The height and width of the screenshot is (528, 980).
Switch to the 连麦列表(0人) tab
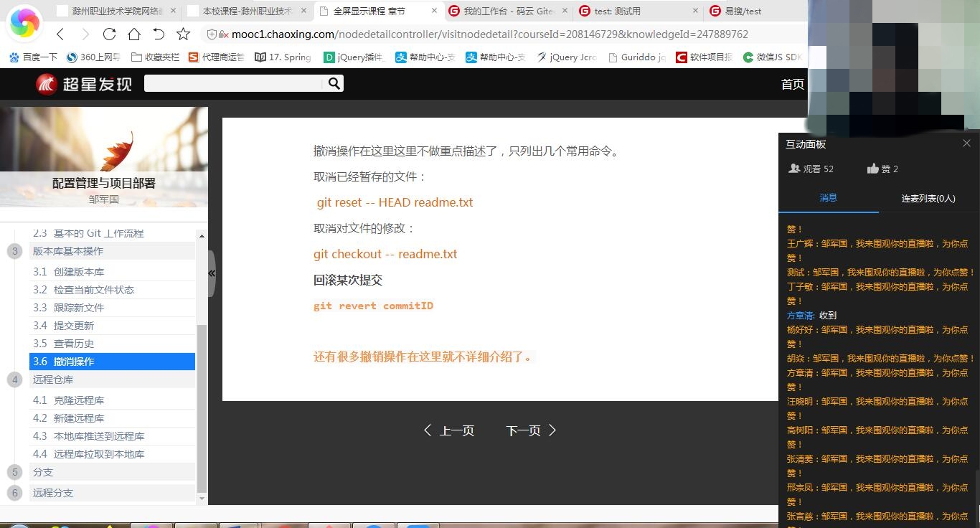(x=928, y=197)
